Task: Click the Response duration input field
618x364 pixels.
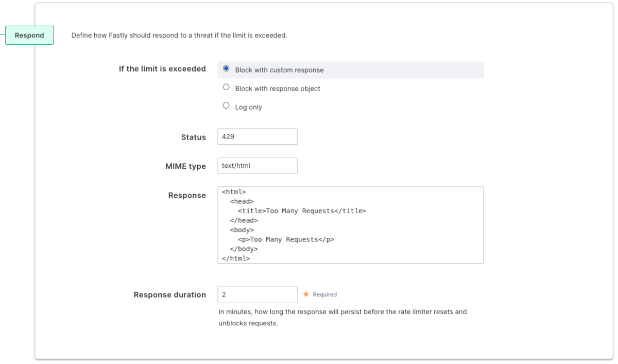Action: [257, 294]
